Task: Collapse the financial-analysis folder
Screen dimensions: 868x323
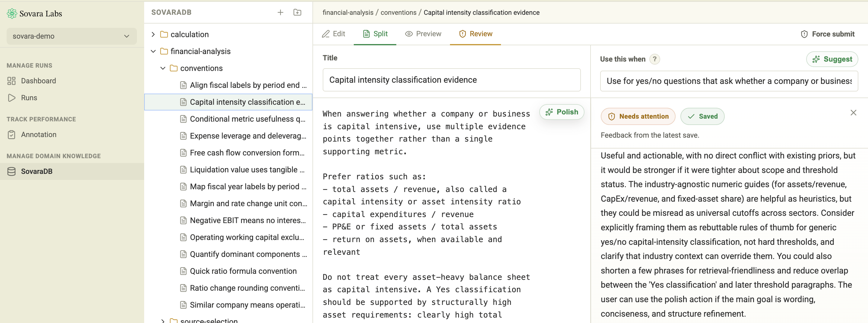Action: click(x=153, y=51)
